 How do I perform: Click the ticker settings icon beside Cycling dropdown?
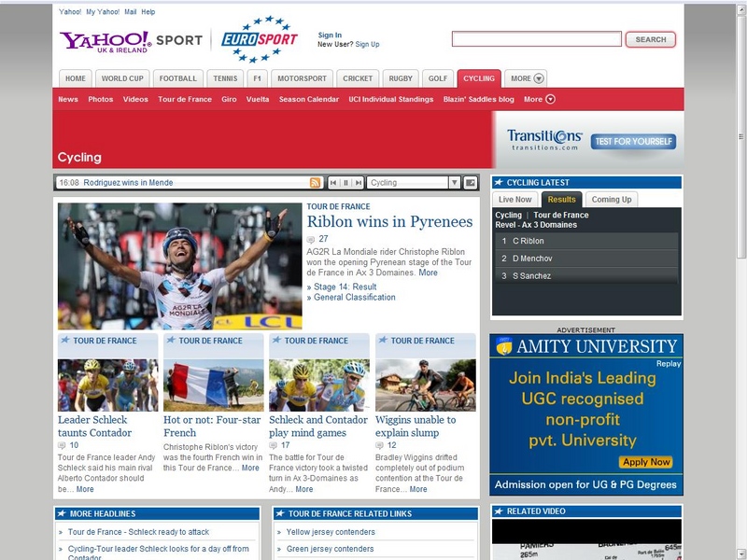tap(471, 183)
